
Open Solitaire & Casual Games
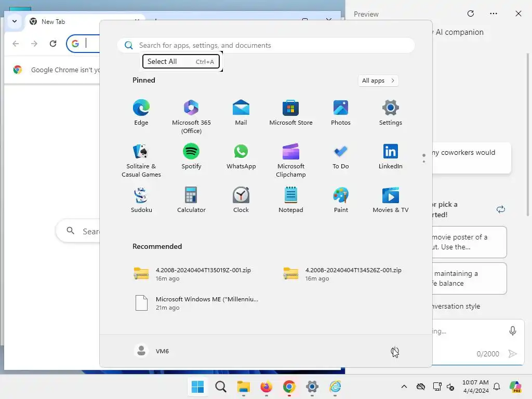(x=141, y=161)
